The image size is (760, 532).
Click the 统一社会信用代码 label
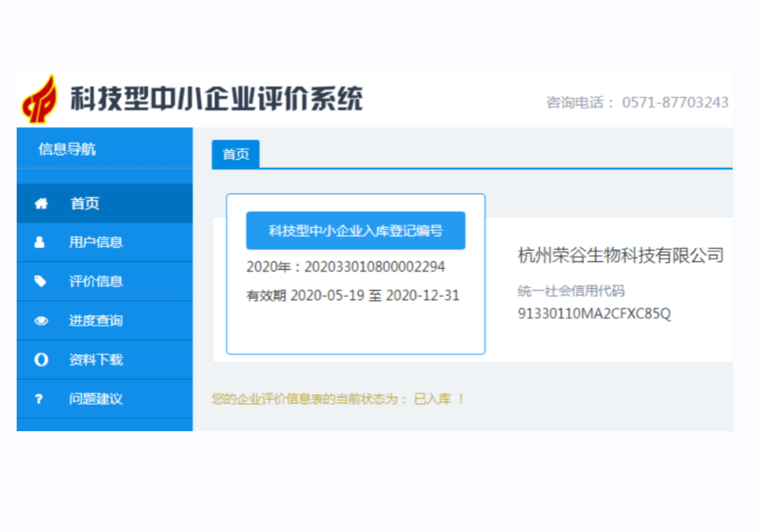[x=571, y=291]
